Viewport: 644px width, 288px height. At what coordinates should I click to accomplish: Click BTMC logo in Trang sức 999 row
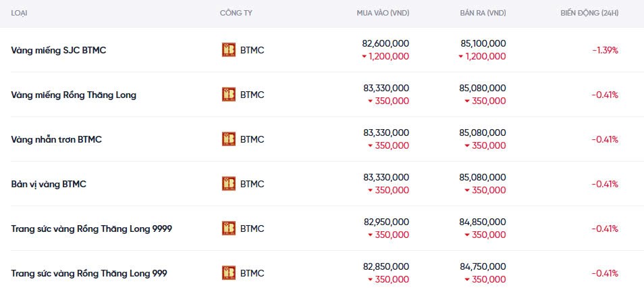(229, 273)
